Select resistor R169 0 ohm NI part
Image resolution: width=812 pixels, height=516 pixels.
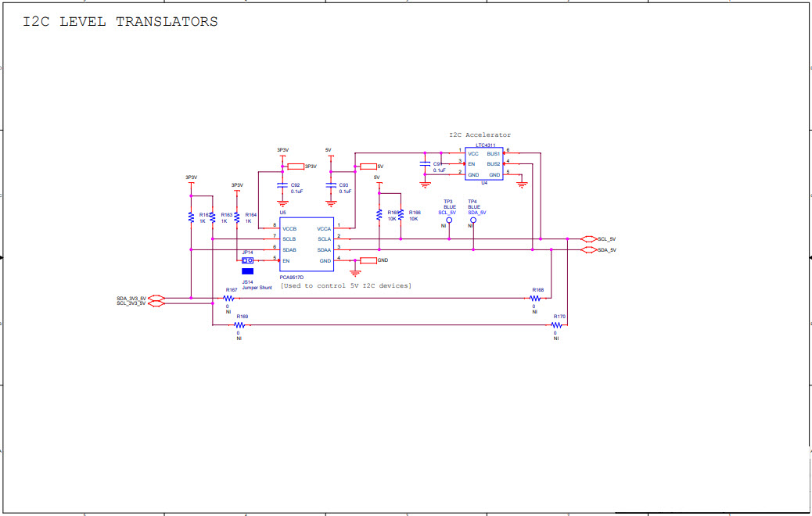238,326
